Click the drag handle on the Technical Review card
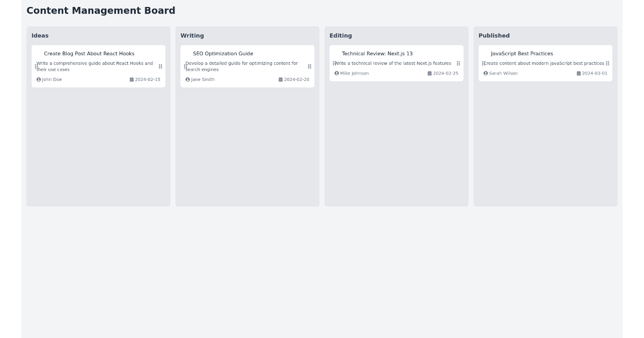The height and width of the screenshot is (338, 644). [458, 63]
